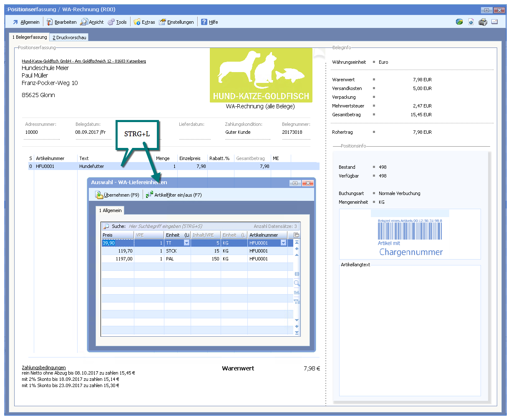The image size is (511, 420).
Task: Jump to last record arrow icon
Action: point(297,332)
